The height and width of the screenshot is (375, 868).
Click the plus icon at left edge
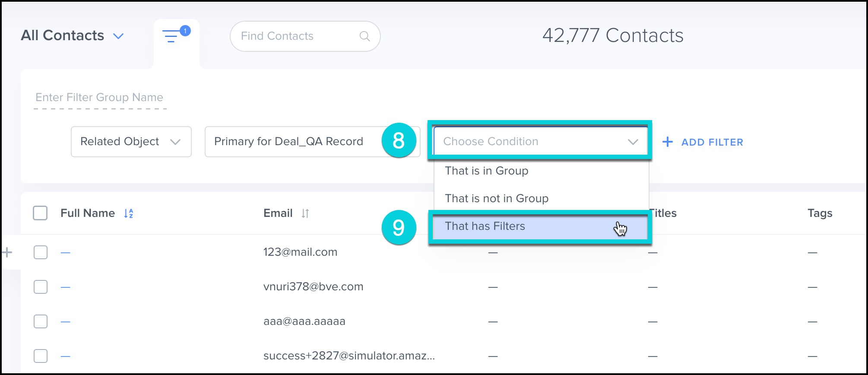pos(7,253)
